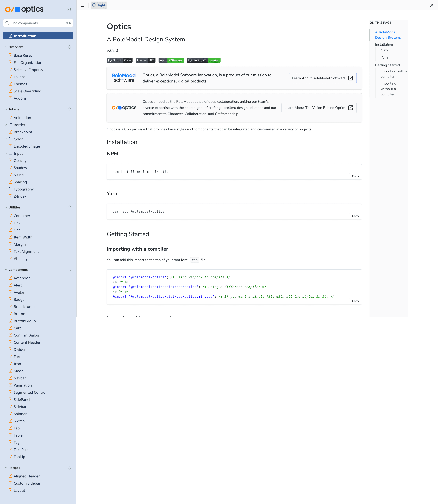Copy the npm install command
Screen dimensions: 438x504
point(355,176)
